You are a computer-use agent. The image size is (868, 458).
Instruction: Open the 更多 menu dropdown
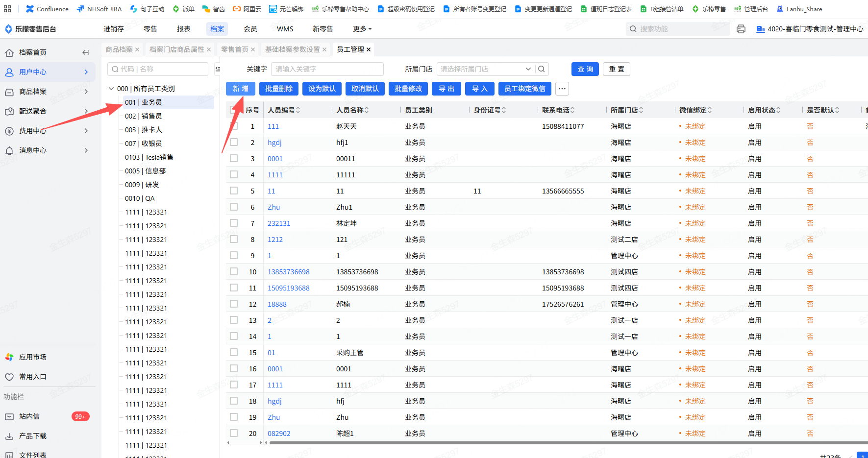click(x=362, y=29)
